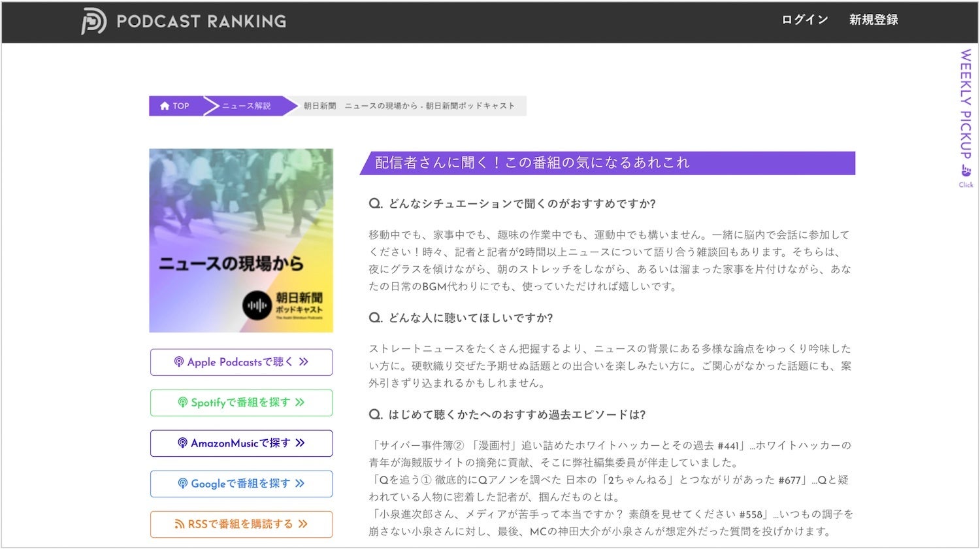Click the question どんなシチュエーションで聞くのがおすすめですか?
This screenshot has width=980, height=549.
512,204
